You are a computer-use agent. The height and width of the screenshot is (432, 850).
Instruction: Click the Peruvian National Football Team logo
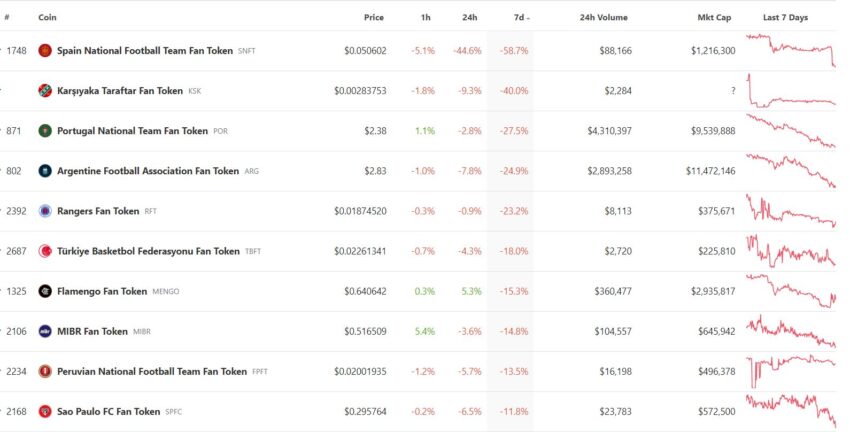(x=45, y=372)
